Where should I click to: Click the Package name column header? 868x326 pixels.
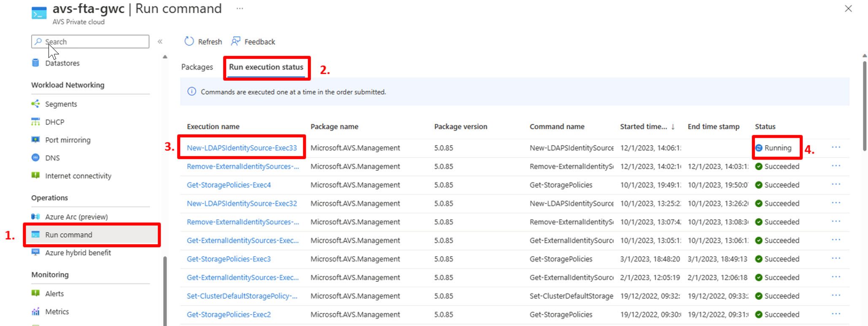point(334,126)
